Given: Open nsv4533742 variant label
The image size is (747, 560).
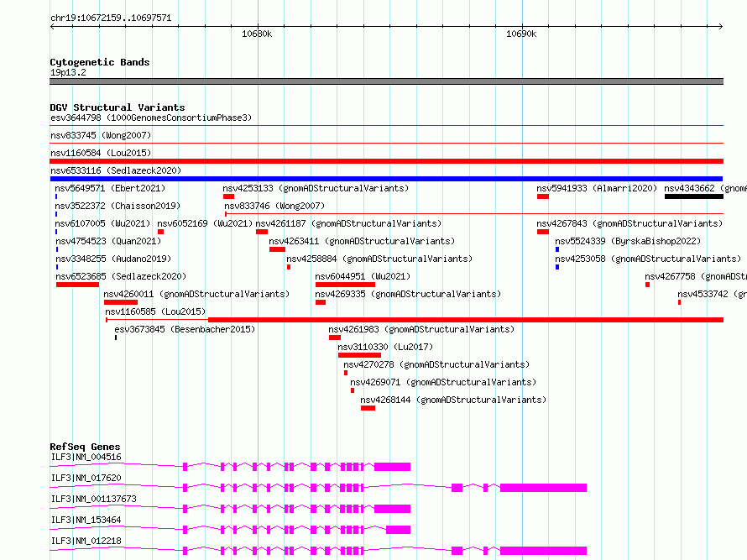Looking at the screenshot, I should pos(713,294).
